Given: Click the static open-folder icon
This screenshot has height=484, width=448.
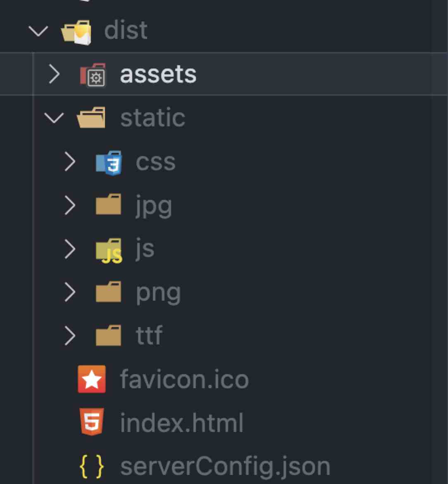Looking at the screenshot, I should [91, 118].
